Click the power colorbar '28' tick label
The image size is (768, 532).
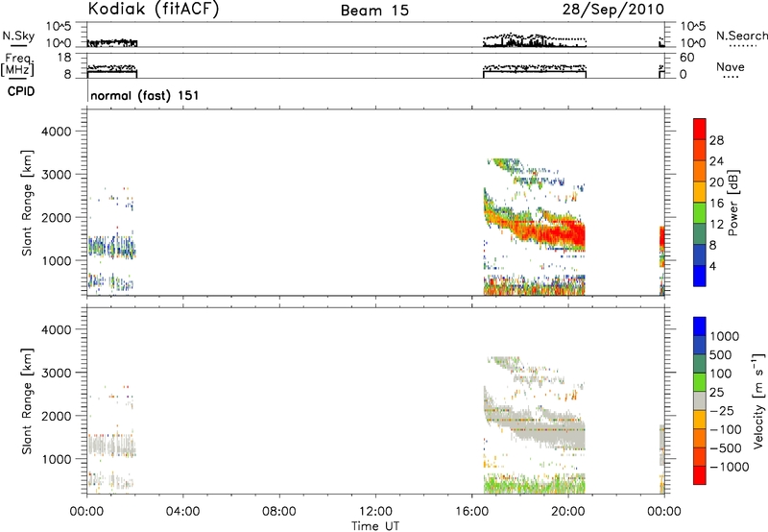pyautogui.click(x=716, y=140)
